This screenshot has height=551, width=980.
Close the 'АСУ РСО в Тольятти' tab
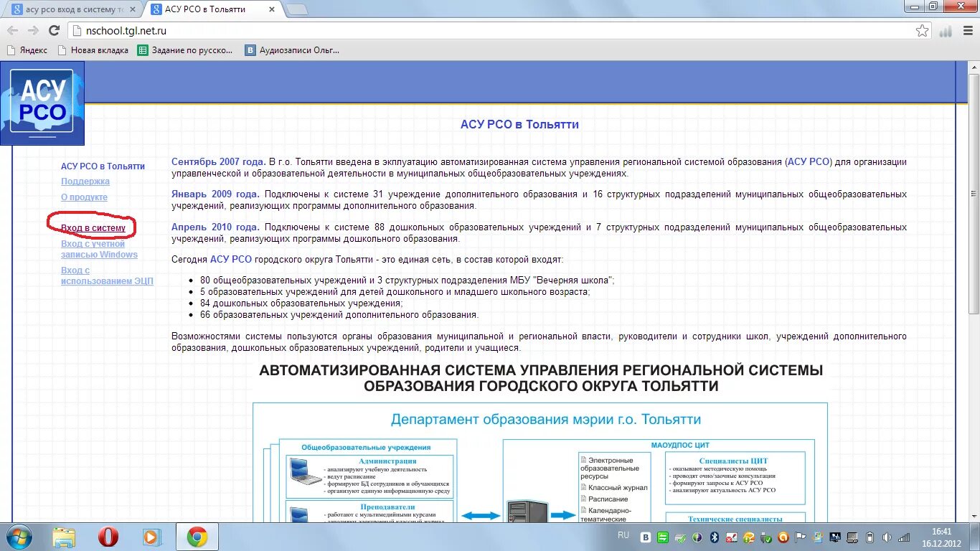point(272,9)
